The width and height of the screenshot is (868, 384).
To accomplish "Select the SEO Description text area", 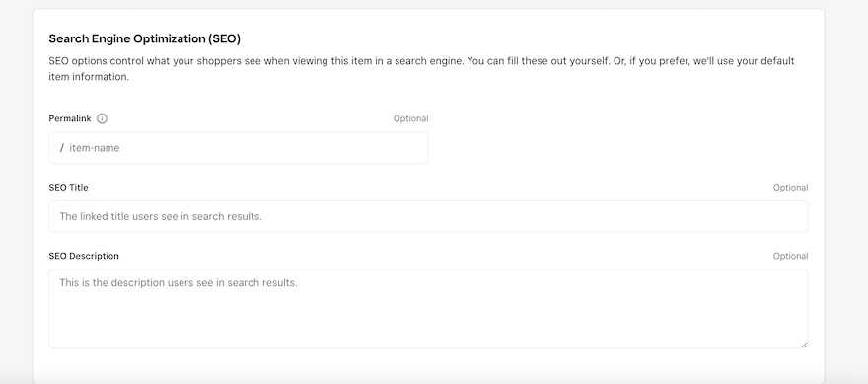I will point(428,309).
